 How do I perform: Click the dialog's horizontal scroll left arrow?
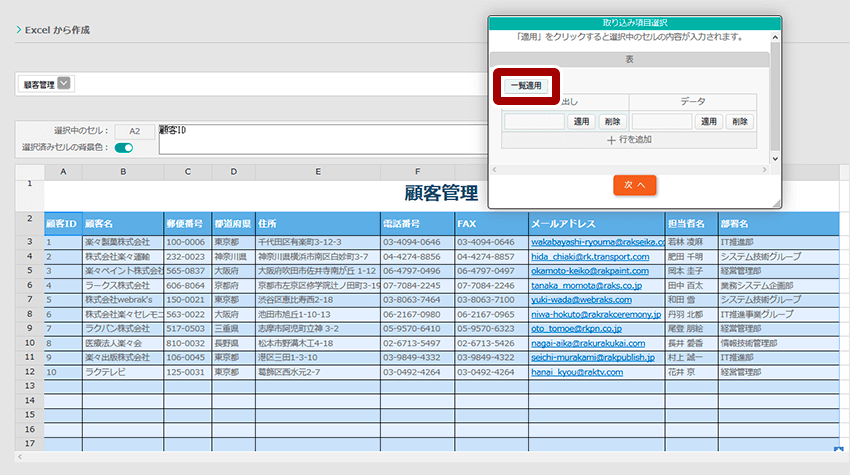(x=494, y=170)
